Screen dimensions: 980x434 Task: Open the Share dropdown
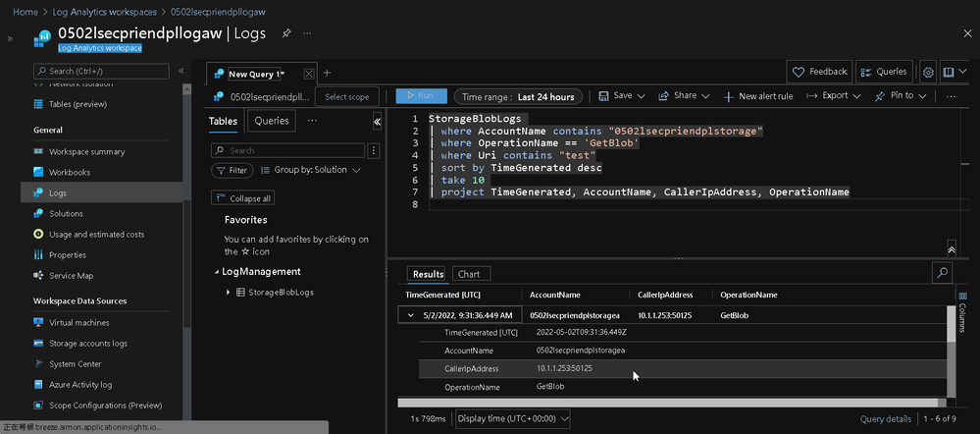684,96
